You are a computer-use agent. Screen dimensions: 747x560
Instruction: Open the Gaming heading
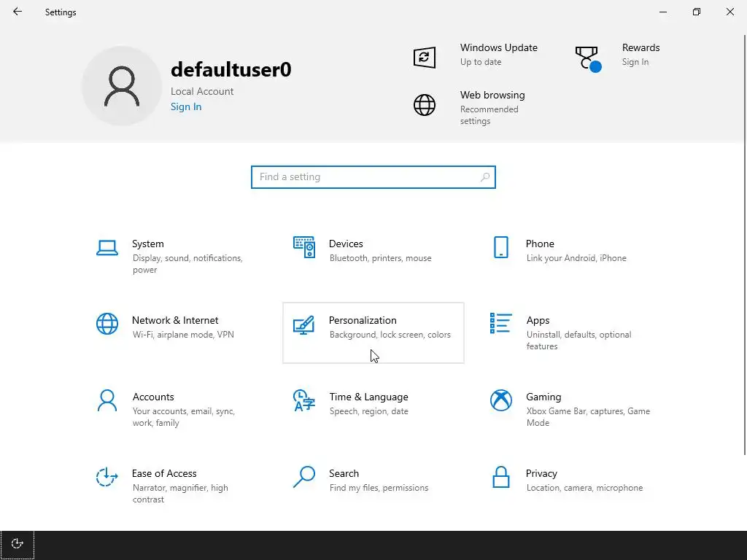(x=543, y=397)
